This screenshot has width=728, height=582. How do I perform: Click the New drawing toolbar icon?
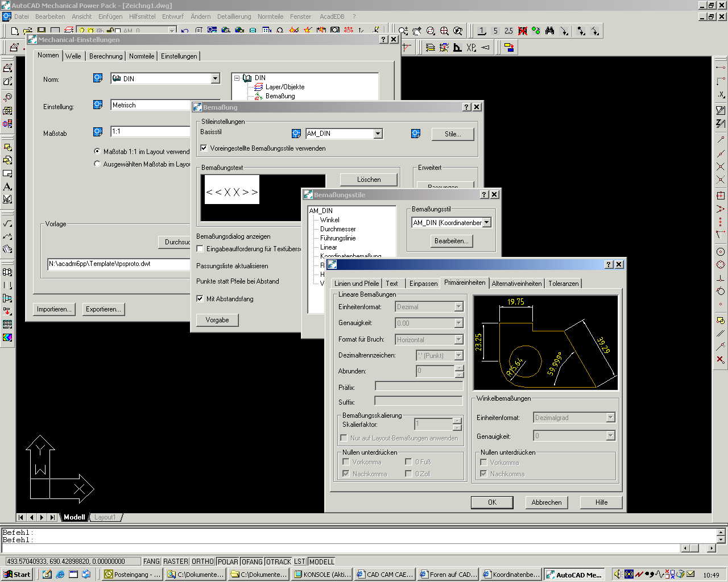[x=15, y=31]
